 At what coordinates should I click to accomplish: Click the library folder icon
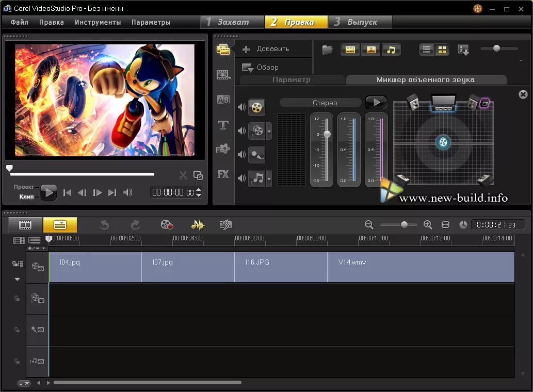pos(327,50)
